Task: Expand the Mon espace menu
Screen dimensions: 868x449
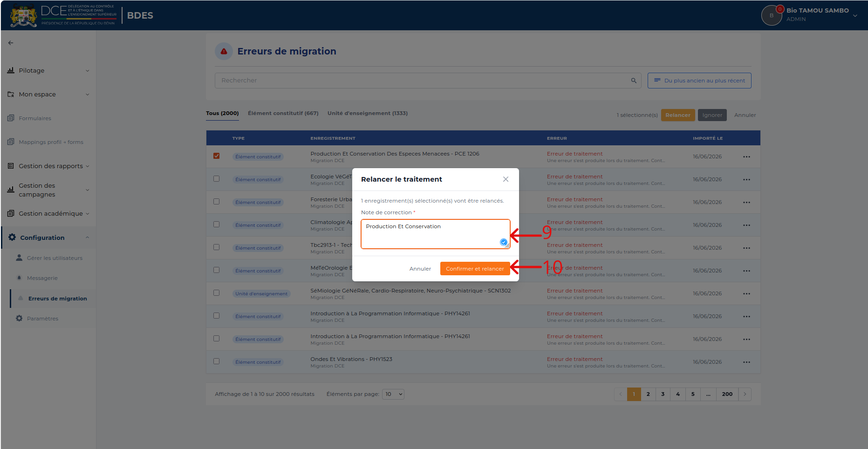Action: click(87, 95)
